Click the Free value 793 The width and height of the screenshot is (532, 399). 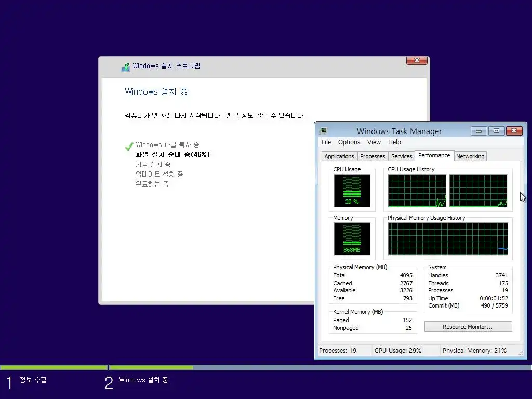tap(407, 298)
